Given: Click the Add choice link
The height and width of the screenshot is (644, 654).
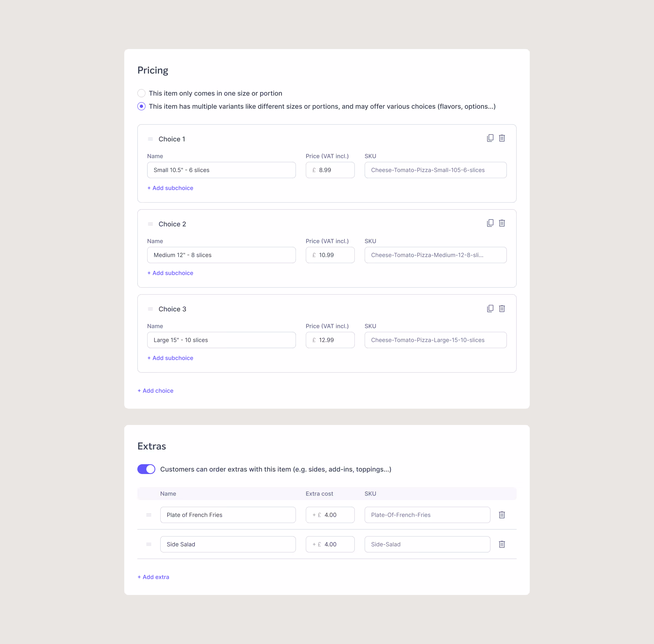Looking at the screenshot, I should pyautogui.click(x=155, y=391).
